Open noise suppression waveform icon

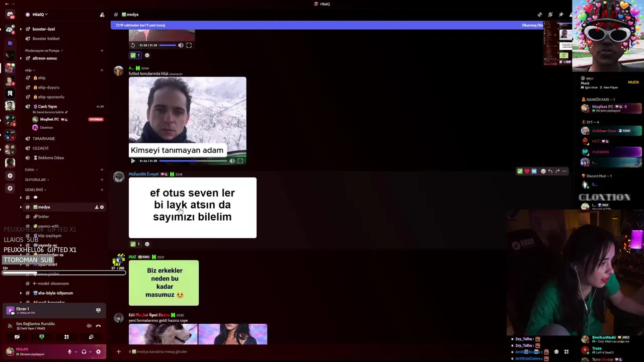click(x=89, y=326)
